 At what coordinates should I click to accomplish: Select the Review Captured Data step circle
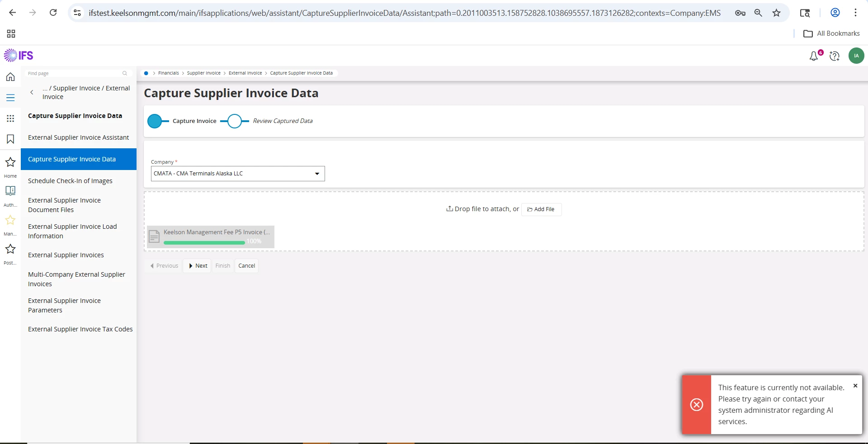click(234, 121)
